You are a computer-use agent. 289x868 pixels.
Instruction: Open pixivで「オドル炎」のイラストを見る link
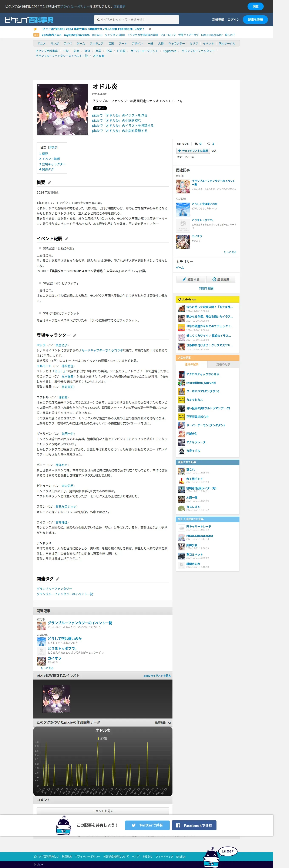120,115
